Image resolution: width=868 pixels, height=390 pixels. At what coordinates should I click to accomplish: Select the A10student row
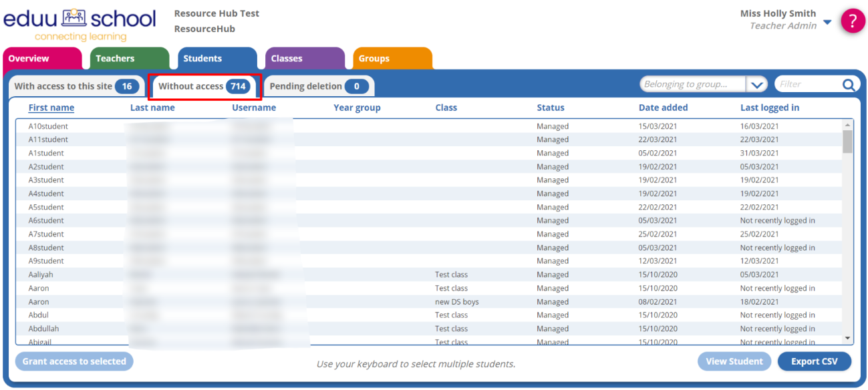coord(48,126)
